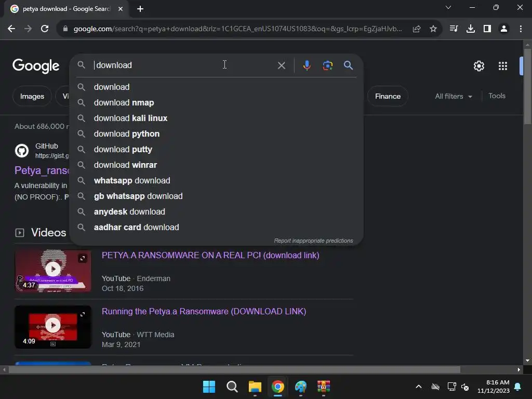
Task: Open Google quick settings gear
Action: [479, 66]
